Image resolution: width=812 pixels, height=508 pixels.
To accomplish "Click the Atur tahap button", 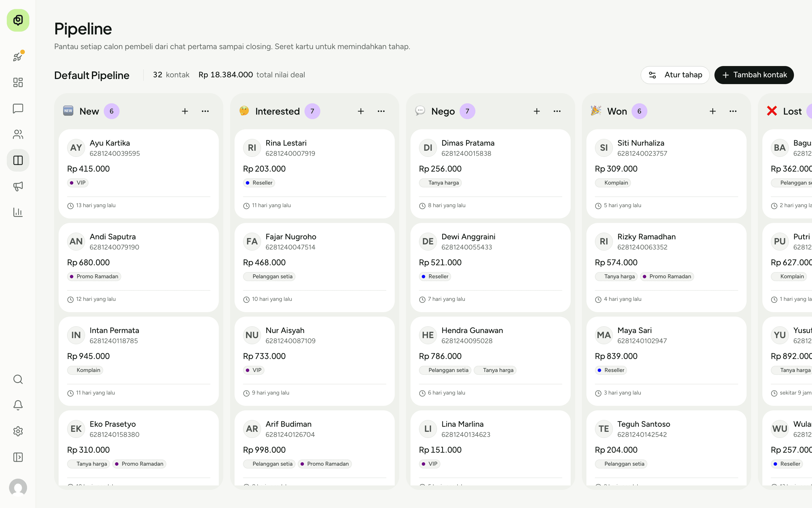I will pyautogui.click(x=675, y=75).
